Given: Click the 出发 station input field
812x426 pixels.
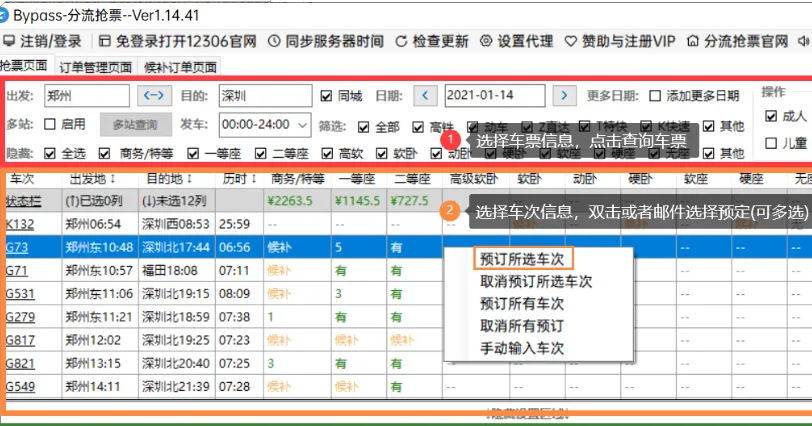Looking at the screenshot, I should click(87, 96).
